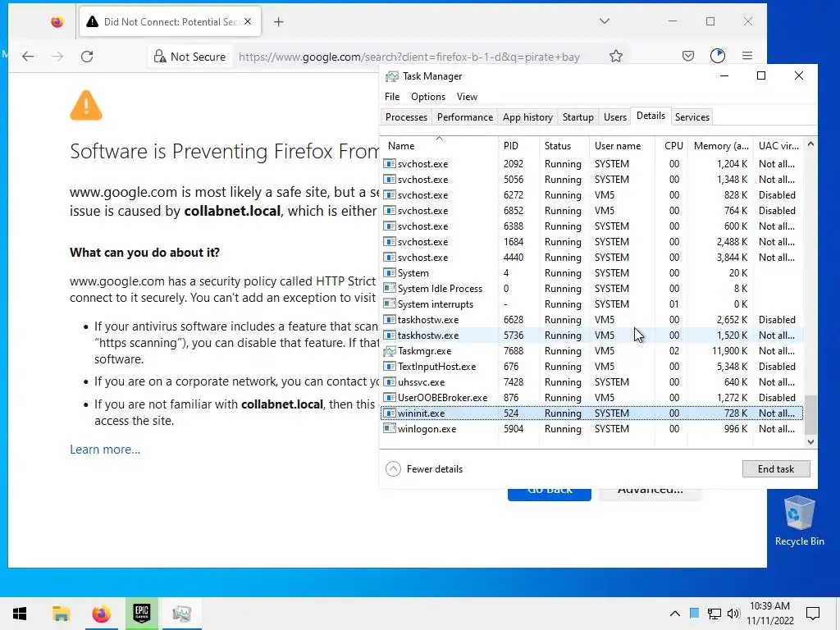Select svchost.exe with PID 2092

click(x=592, y=163)
